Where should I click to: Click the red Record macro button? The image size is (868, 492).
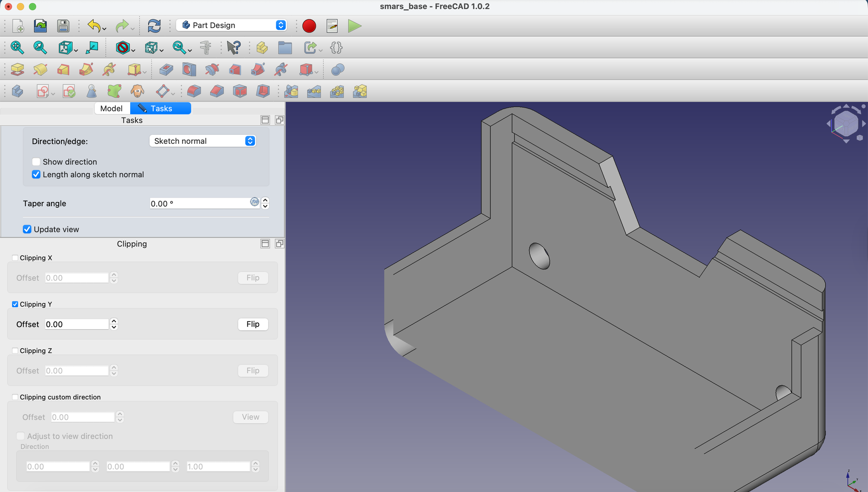pos(309,26)
